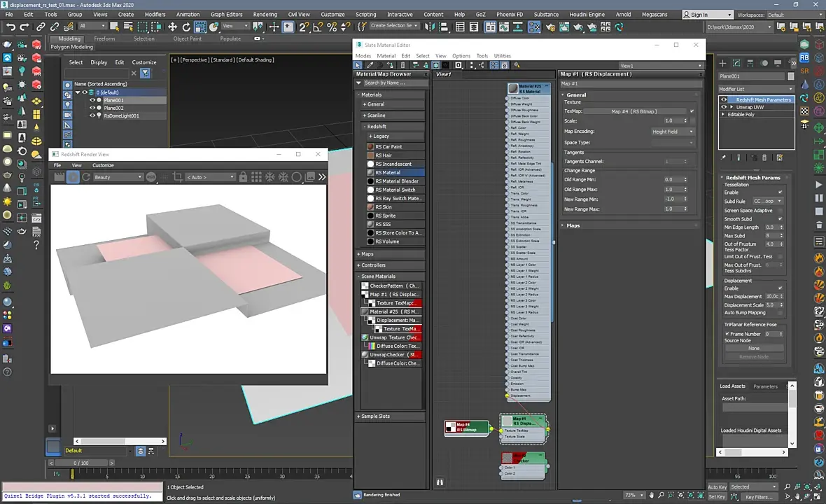Activate the Rotate transform tool
826x504 pixels.
[x=186, y=27]
